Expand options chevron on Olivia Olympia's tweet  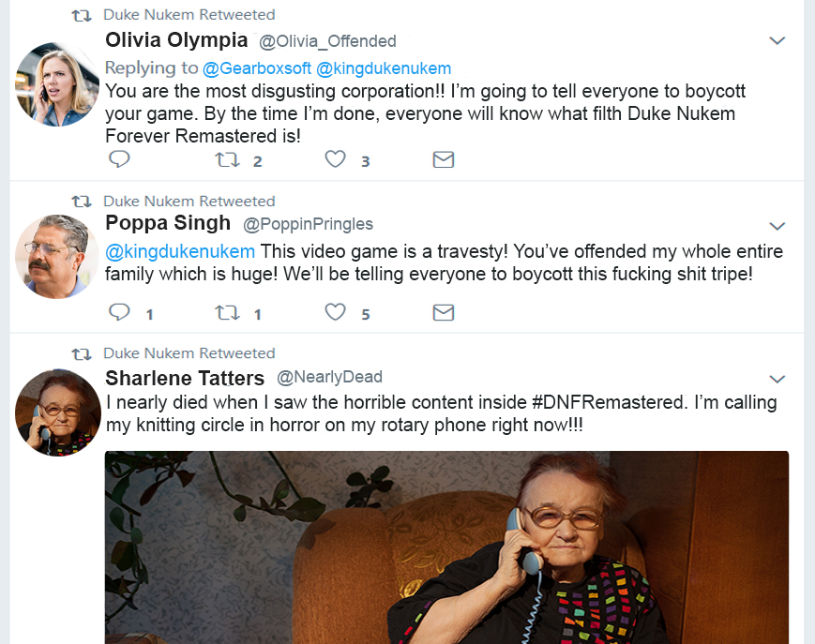pos(777,41)
